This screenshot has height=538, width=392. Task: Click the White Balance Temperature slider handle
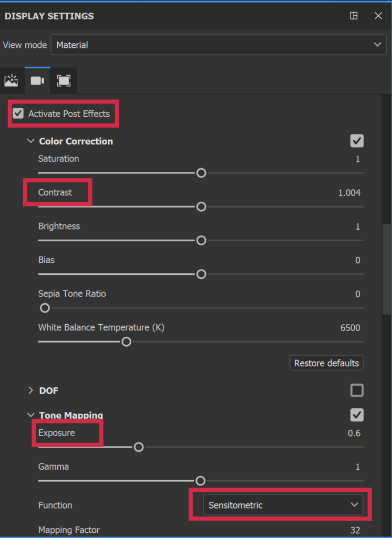(126, 342)
